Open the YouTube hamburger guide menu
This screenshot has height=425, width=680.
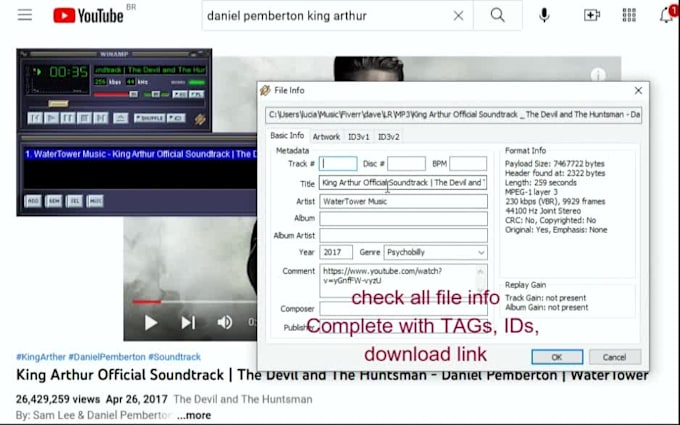(25, 15)
